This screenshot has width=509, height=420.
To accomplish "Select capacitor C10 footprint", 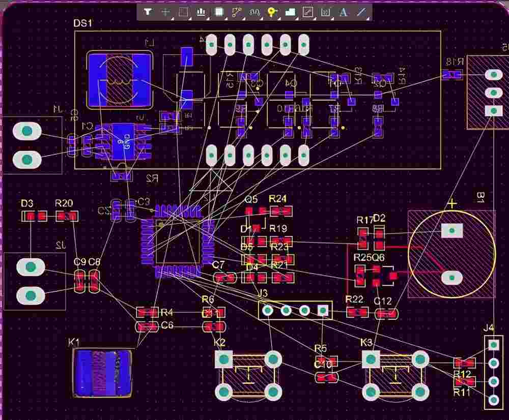I will click(327, 377).
